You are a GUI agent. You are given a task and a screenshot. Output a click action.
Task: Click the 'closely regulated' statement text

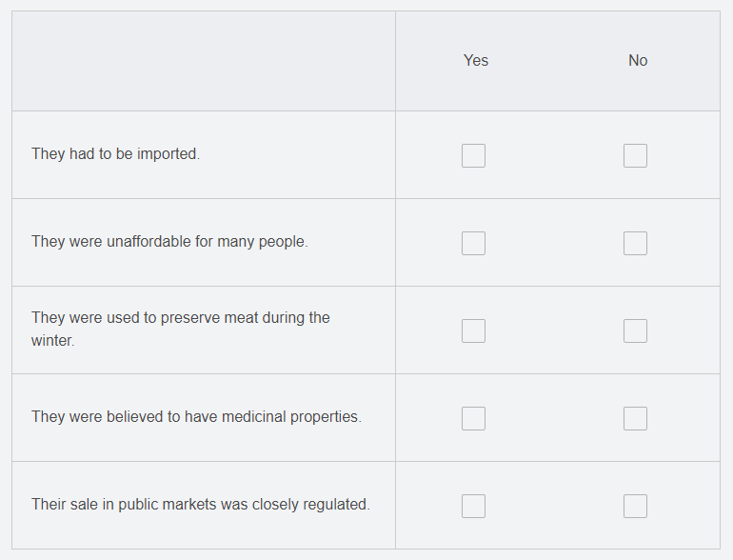pyautogui.click(x=201, y=505)
